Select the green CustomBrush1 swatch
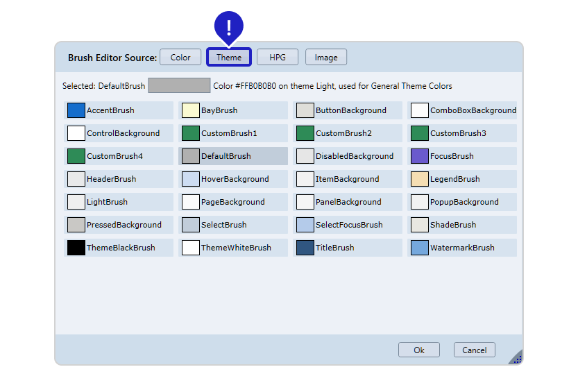This screenshot has width=578, height=392. (191, 133)
